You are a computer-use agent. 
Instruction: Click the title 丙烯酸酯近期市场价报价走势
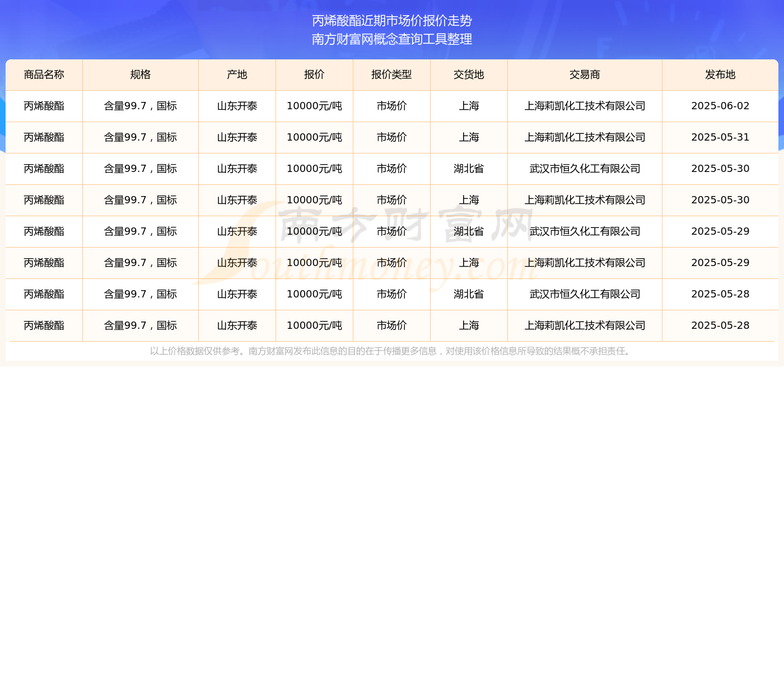[392, 21]
